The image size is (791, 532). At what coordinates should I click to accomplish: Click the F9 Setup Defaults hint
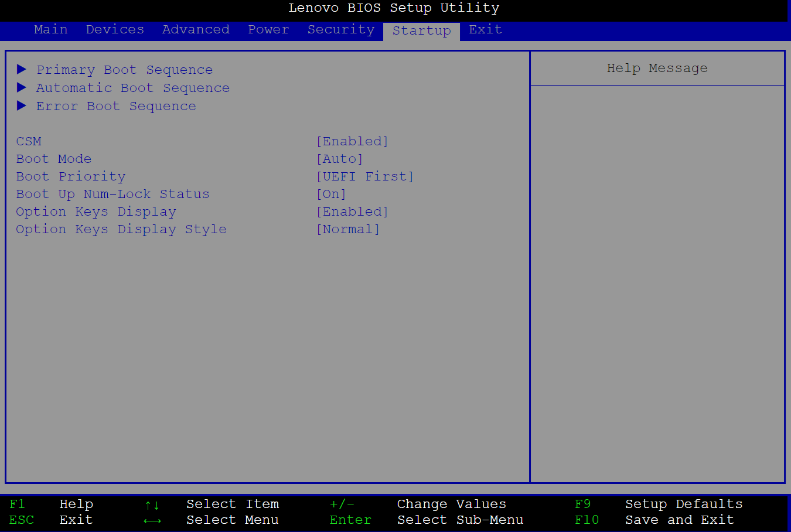pyautogui.click(x=659, y=504)
